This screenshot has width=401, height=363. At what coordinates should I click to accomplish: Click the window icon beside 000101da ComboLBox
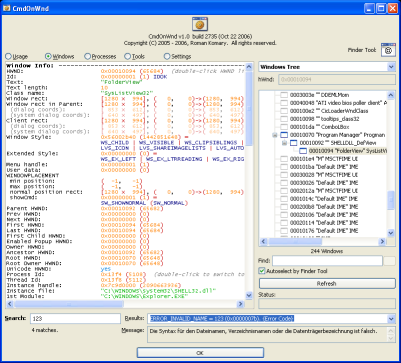click(x=284, y=127)
